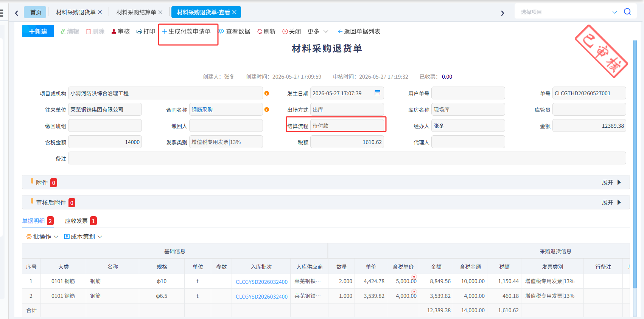
Task: Click orange info icon beside 项目或机构 field
Action: point(267,93)
